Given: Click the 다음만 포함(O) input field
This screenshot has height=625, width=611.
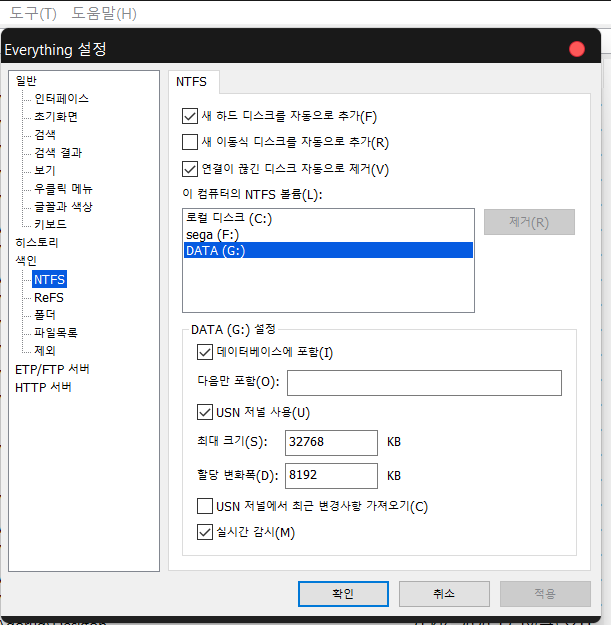Looking at the screenshot, I should point(424,383).
